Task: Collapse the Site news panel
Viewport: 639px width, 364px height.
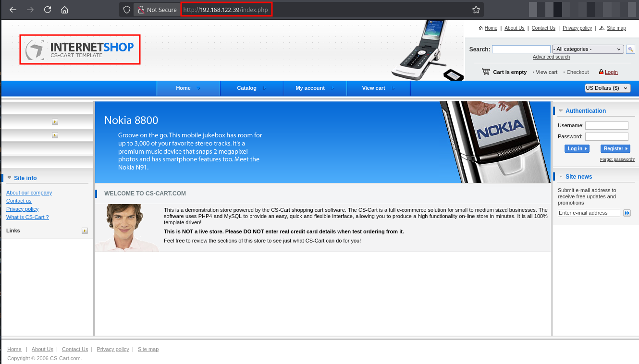Action: coord(561,176)
